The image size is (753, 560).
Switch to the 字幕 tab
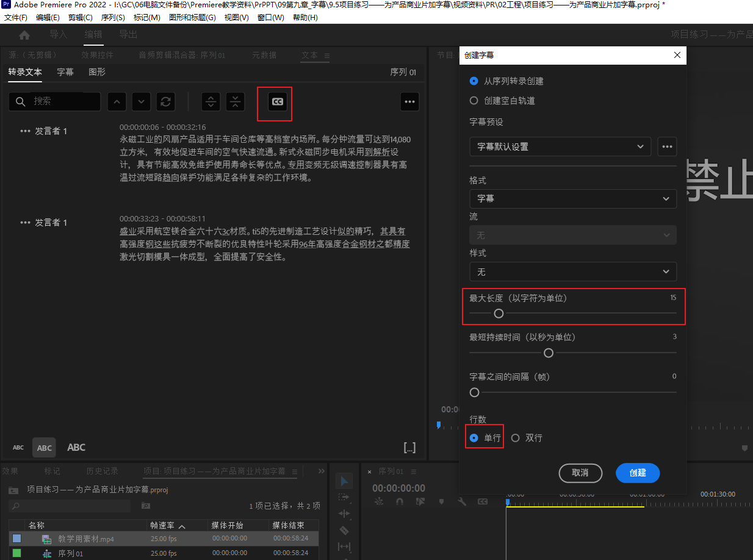tap(65, 72)
